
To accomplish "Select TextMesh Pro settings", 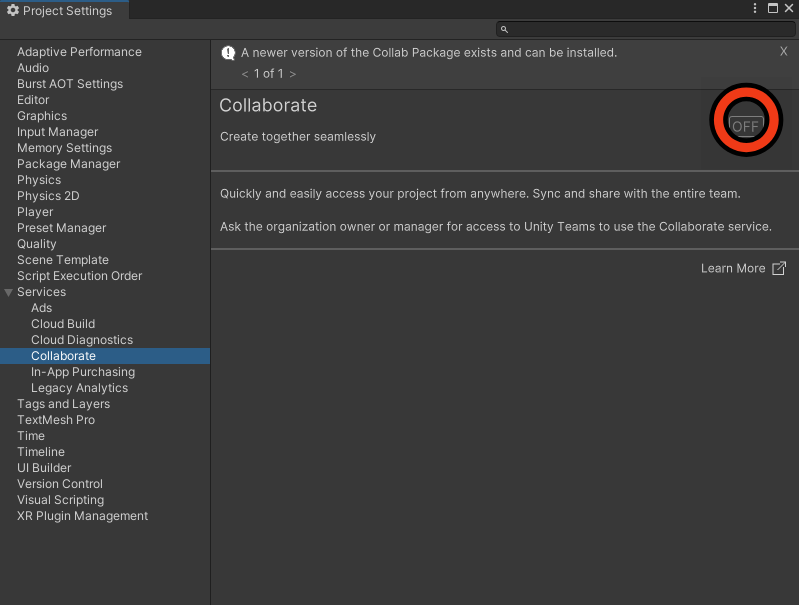I will point(56,420).
